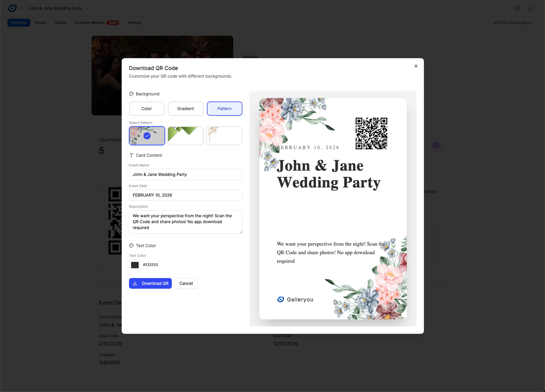Click the Description text area
545x392 pixels.
pos(185,222)
